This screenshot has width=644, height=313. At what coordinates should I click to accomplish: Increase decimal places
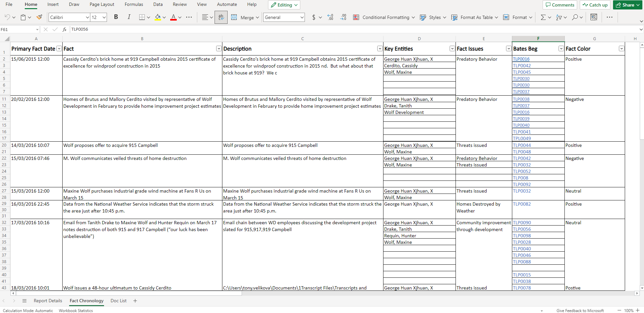tap(330, 17)
